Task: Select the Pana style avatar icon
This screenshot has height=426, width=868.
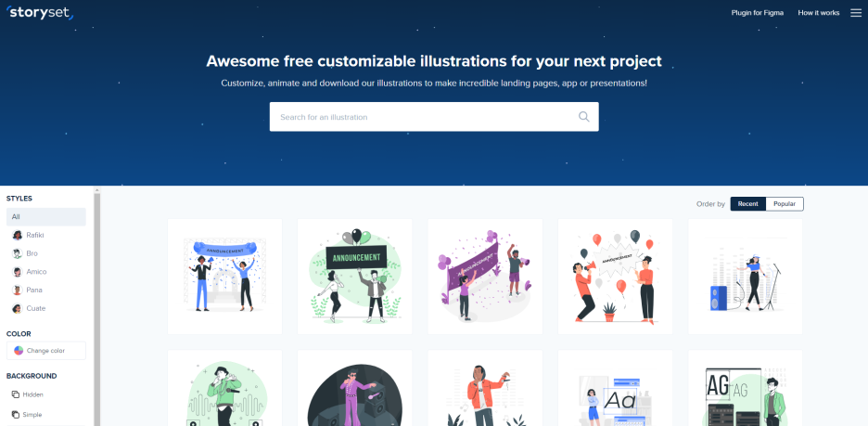Action: point(18,290)
